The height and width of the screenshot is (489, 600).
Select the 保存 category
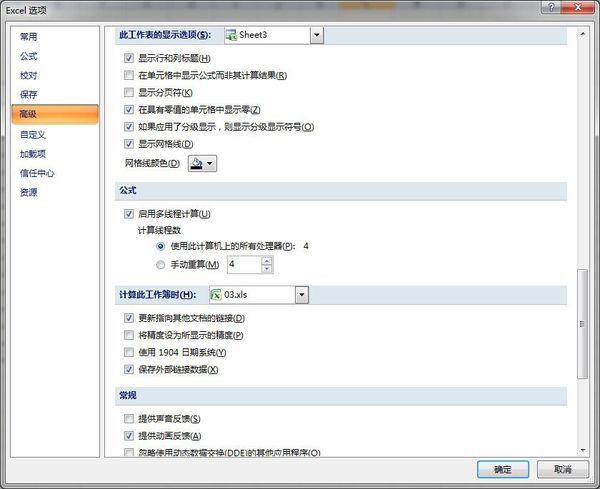coord(29,95)
